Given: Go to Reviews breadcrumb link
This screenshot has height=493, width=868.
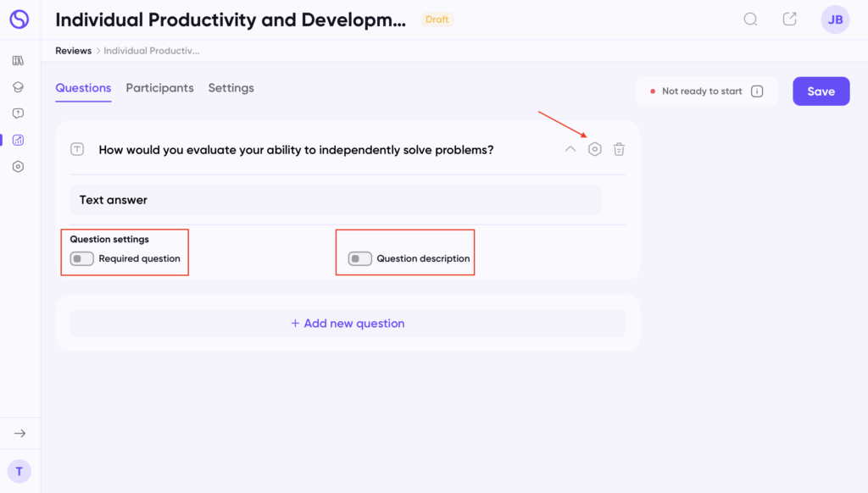Looking at the screenshot, I should pyautogui.click(x=73, y=51).
